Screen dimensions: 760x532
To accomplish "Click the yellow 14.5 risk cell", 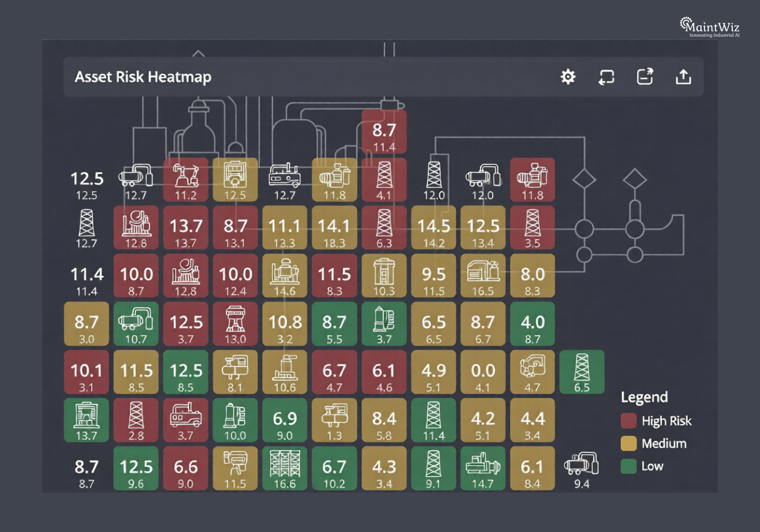I will (x=433, y=227).
